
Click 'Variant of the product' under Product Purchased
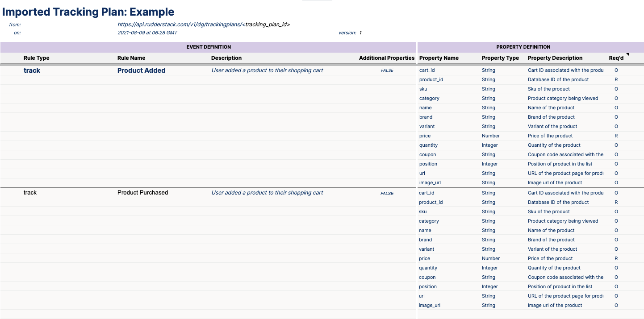[552, 249]
